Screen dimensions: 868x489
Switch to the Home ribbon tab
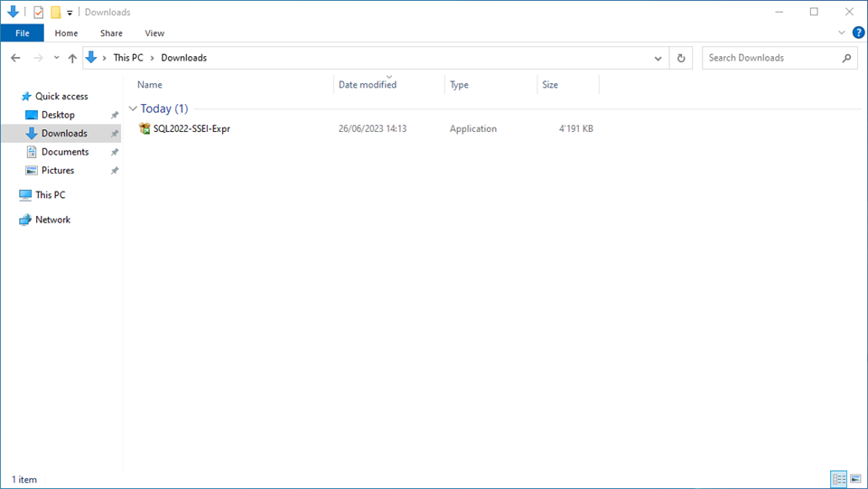tap(67, 33)
